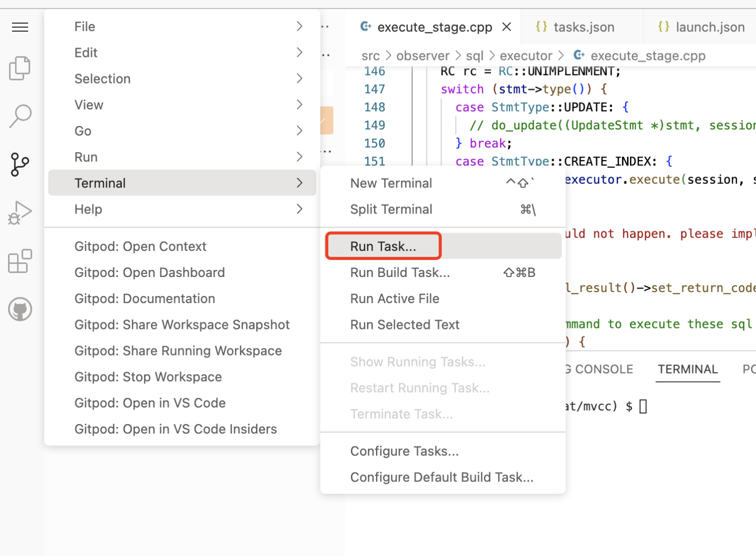Select Run Task... menu item
The image size is (756, 556).
coord(443,246)
